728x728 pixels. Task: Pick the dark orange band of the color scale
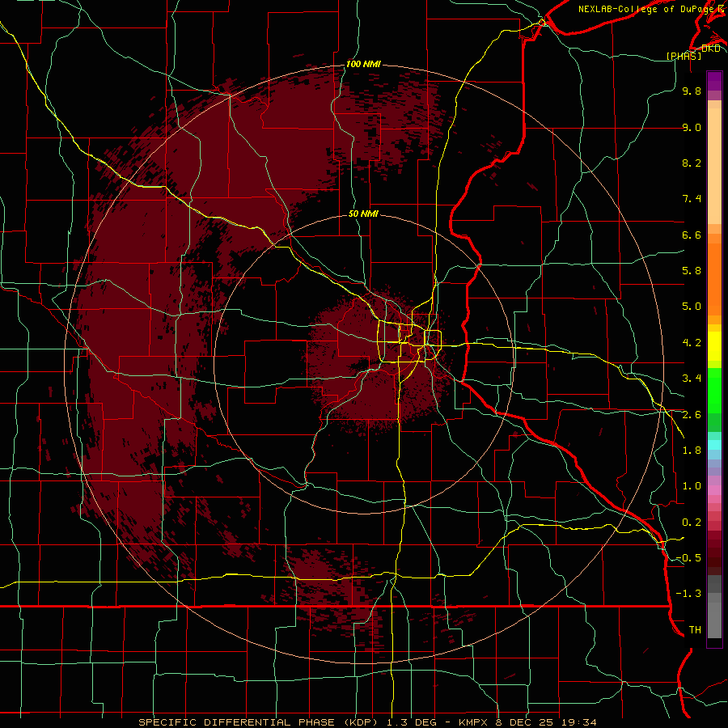714,280
